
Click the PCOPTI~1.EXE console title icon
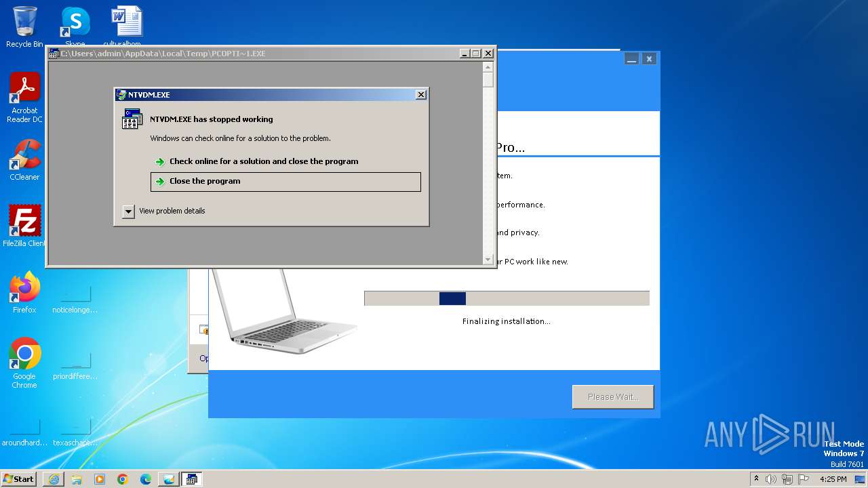pyautogui.click(x=54, y=54)
